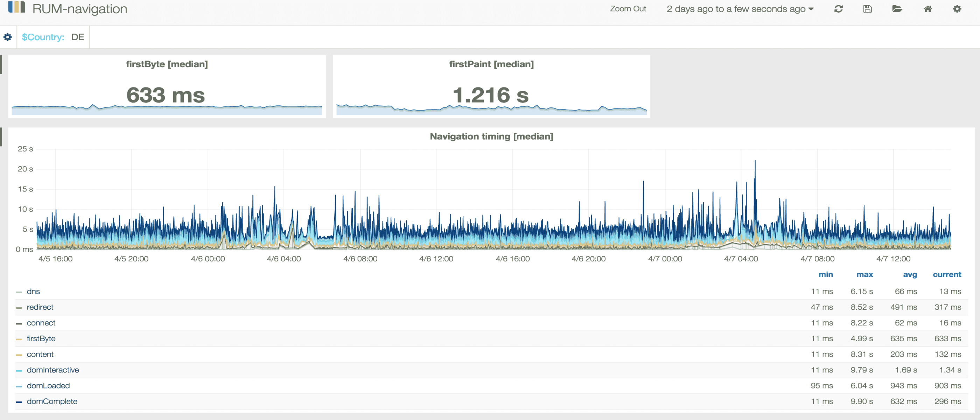The width and height of the screenshot is (980, 420).
Task: Open Navigation timing [median] panel title menu
Action: pos(491,136)
